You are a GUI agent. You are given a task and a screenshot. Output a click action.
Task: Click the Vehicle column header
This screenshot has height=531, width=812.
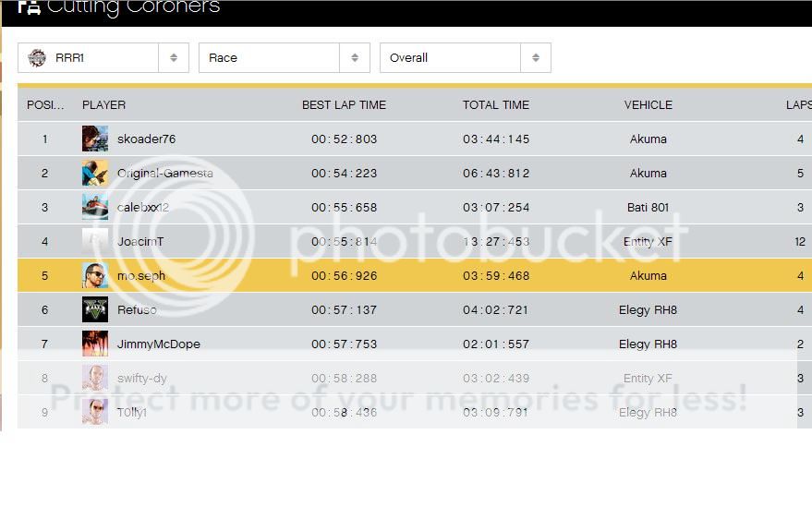(648, 105)
